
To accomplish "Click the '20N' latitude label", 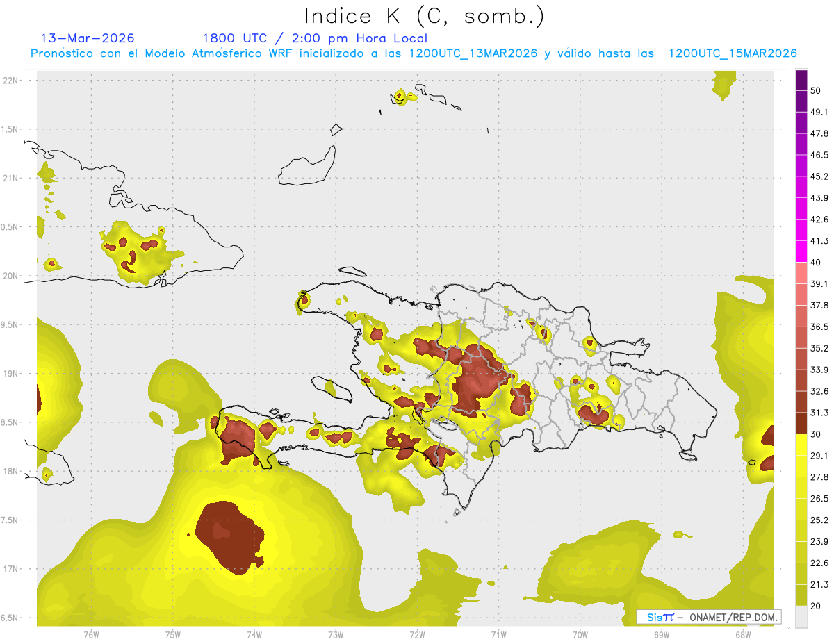I will coord(11,276).
